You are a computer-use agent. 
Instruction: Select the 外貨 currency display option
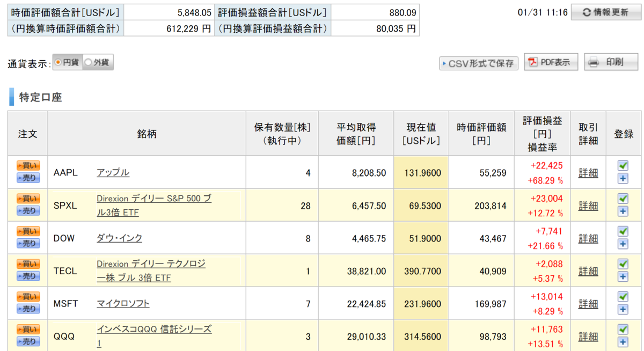click(98, 62)
